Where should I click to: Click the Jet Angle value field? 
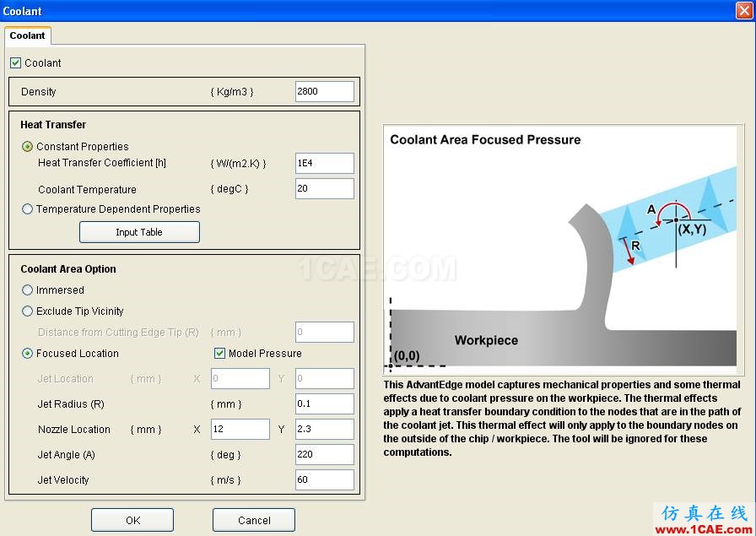point(325,454)
